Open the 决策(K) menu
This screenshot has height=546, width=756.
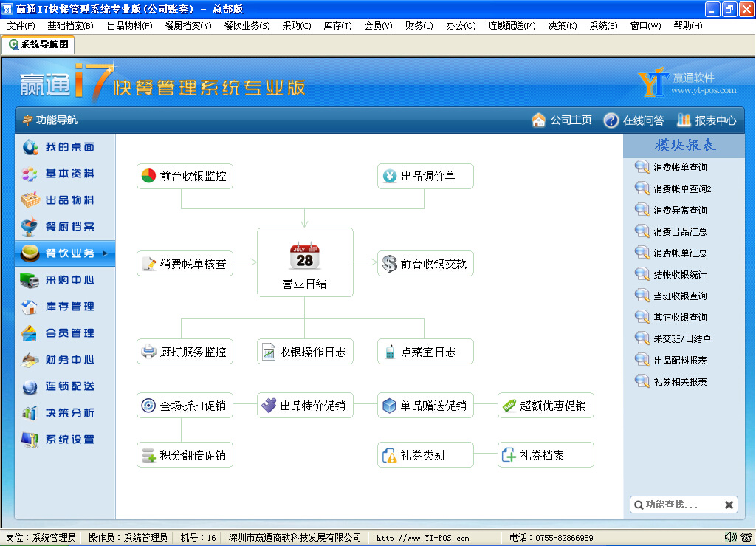click(x=562, y=26)
